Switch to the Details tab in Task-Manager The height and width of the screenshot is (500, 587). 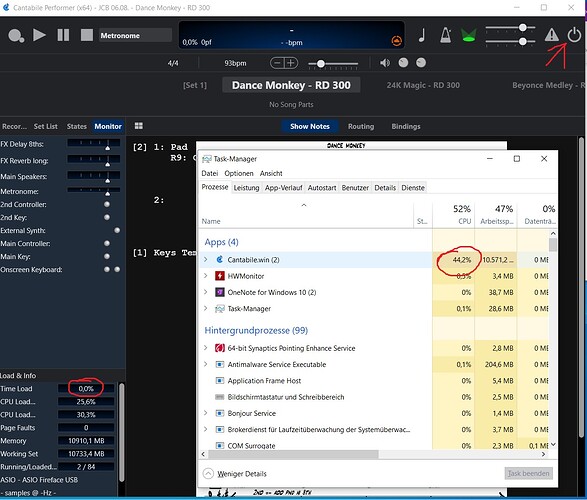click(385, 188)
